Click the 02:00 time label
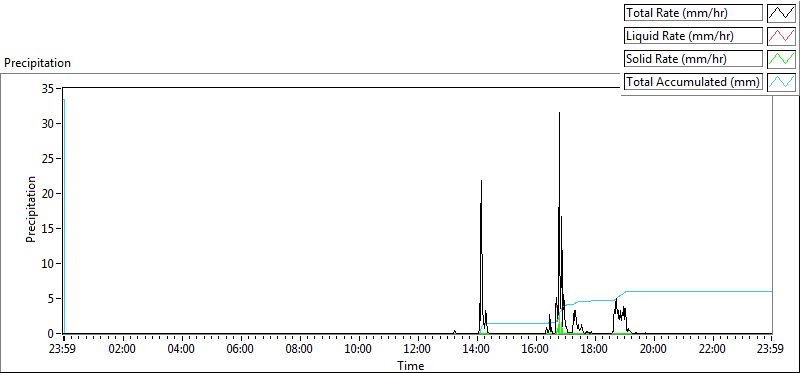Screen dimensions: 800x373 (x=122, y=350)
